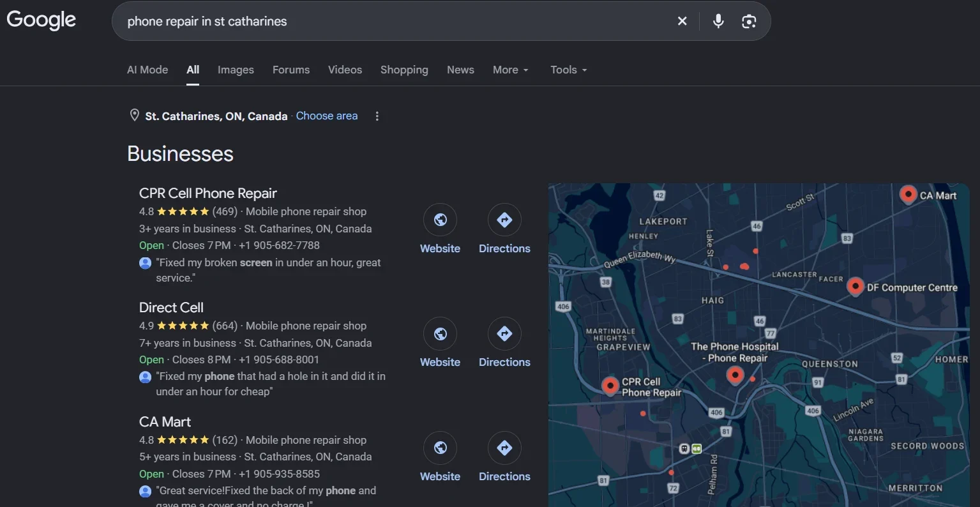Switch to the Videos tab
Image resolution: width=980 pixels, height=507 pixels.
(345, 70)
